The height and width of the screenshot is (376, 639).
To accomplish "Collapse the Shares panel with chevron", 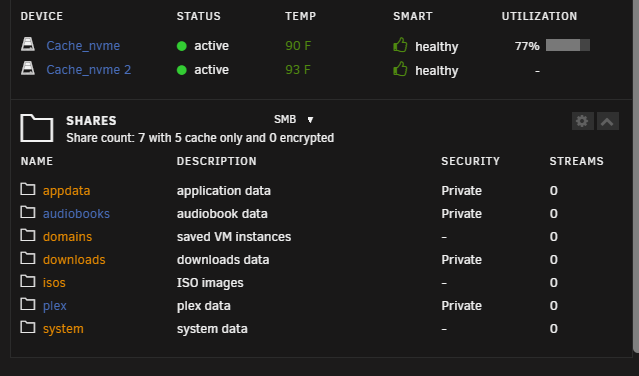I will [608, 121].
